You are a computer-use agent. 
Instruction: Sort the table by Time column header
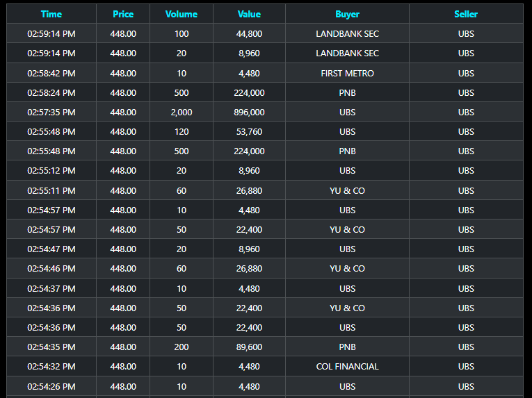[x=51, y=14]
